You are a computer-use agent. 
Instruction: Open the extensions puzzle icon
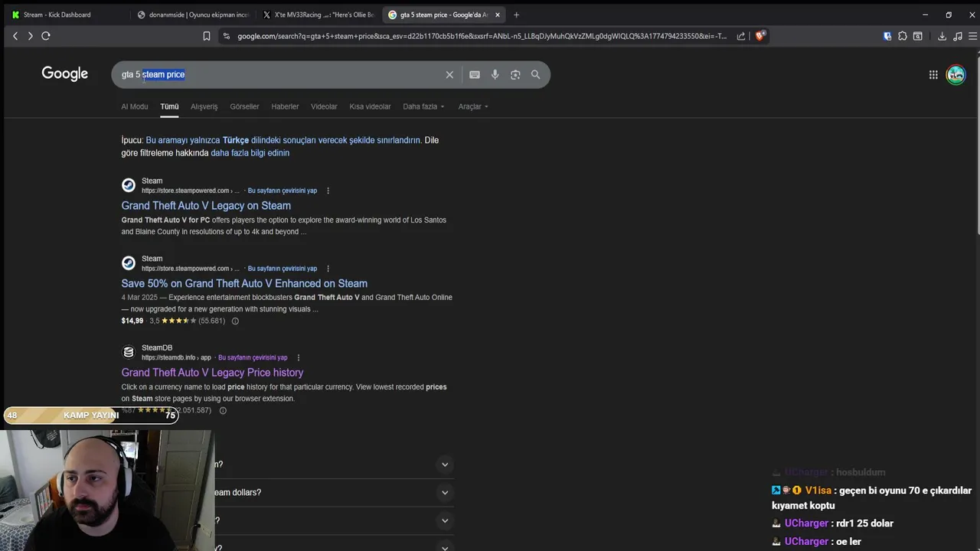pos(903,36)
